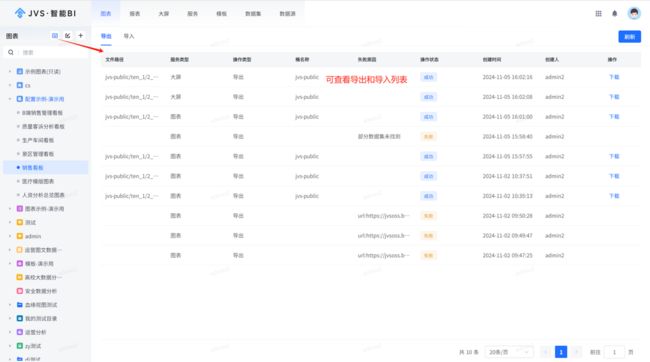
Task: Expand the 测试 tree node
Action: click(10, 222)
